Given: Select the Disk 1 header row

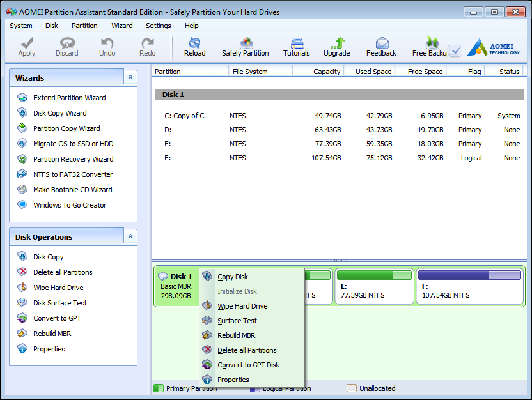Looking at the screenshot, I should coord(340,95).
